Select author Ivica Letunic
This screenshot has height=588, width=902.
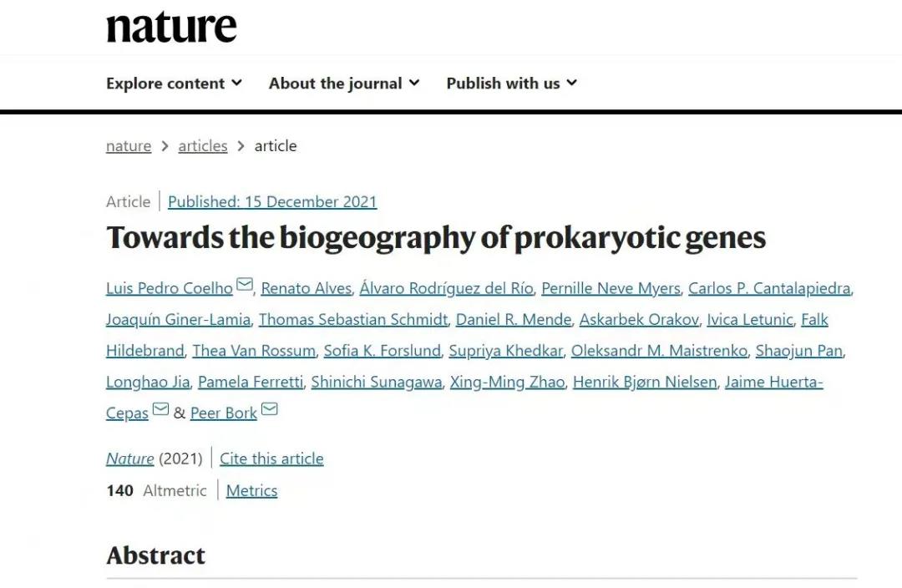(749, 320)
